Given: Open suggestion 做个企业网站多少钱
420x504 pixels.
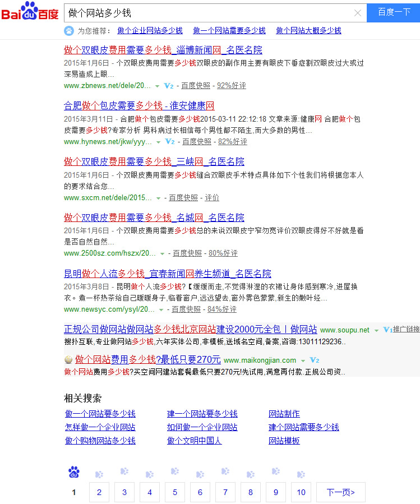Looking at the screenshot, I should pos(150,31).
